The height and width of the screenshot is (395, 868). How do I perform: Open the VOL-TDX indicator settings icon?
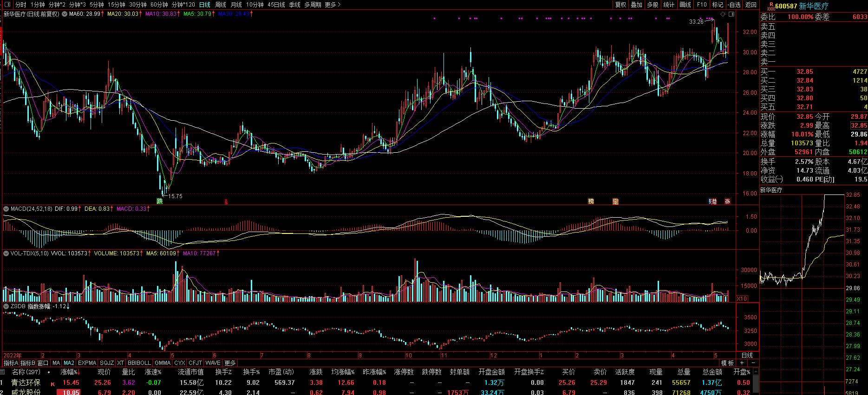[x=6, y=253]
